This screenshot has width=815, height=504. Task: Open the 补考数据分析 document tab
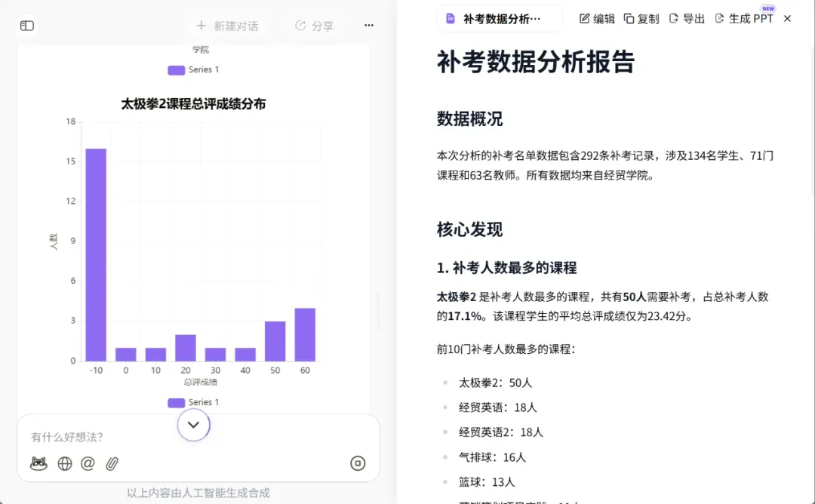coord(500,19)
